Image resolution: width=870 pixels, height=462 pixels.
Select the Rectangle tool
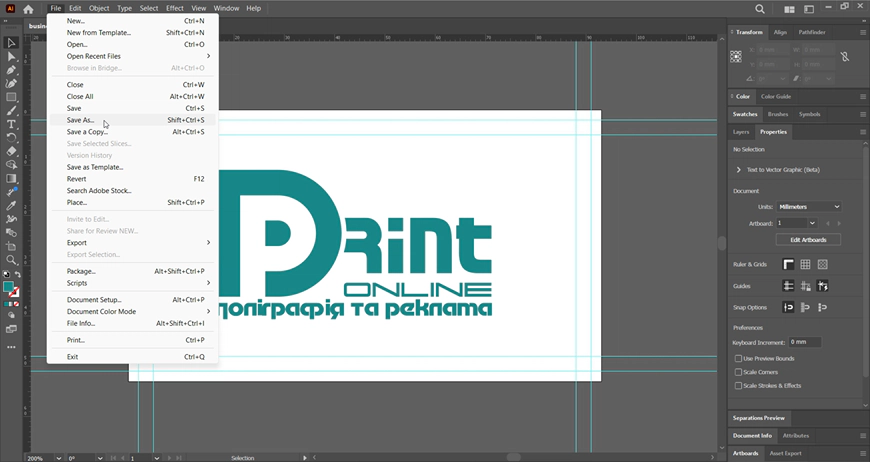pyautogui.click(x=11, y=97)
